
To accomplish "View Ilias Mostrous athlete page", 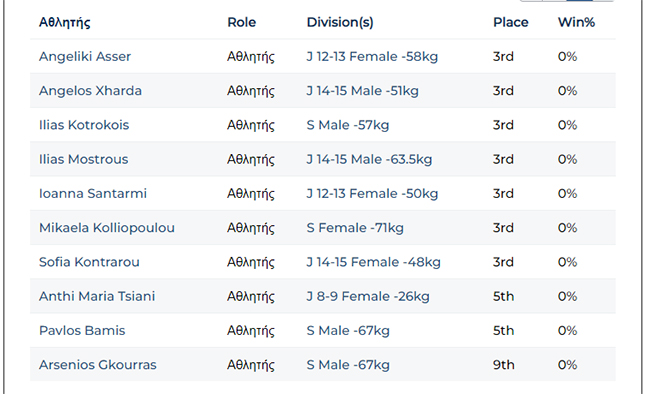I will click(x=83, y=159).
